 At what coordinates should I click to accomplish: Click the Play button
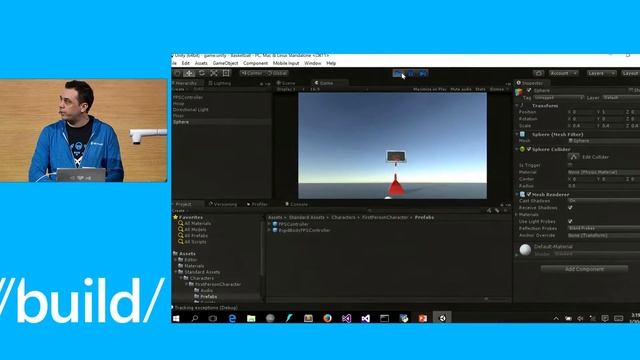[x=398, y=73]
